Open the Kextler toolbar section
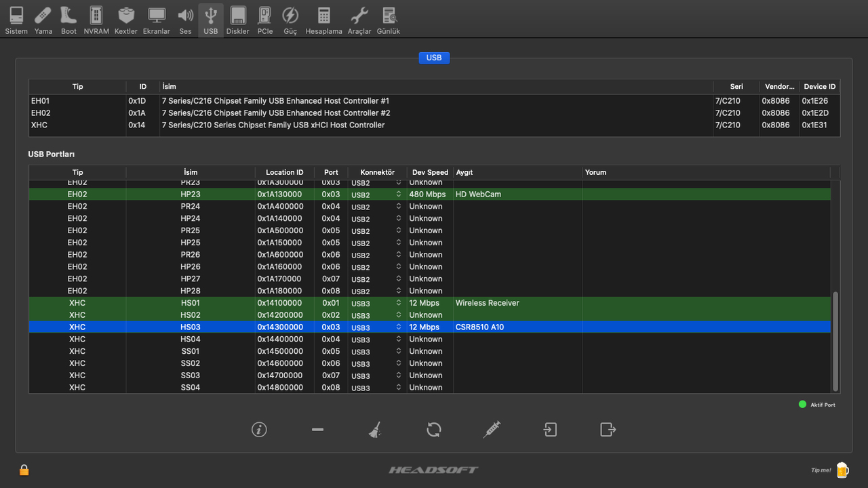Image resolution: width=868 pixels, height=488 pixels. (x=125, y=20)
